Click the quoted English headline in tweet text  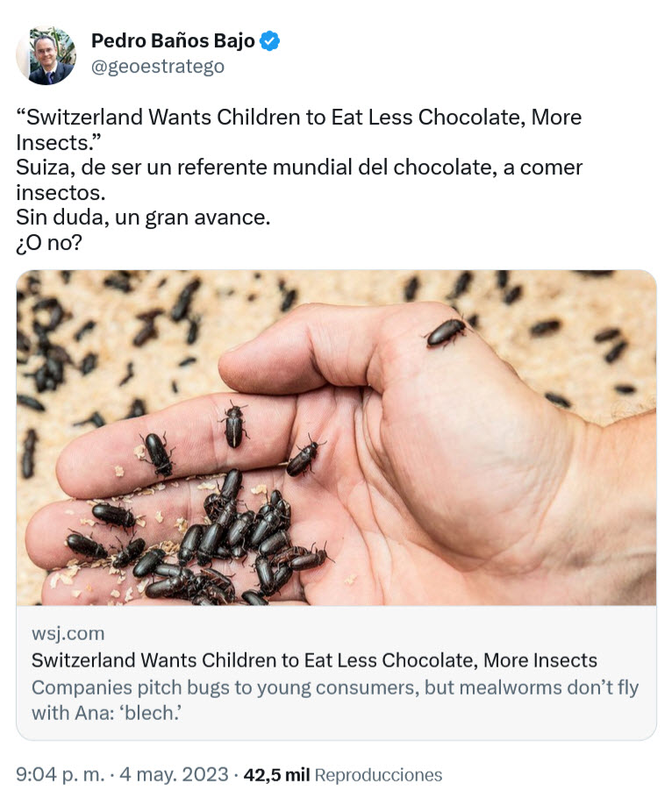[x=298, y=118]
